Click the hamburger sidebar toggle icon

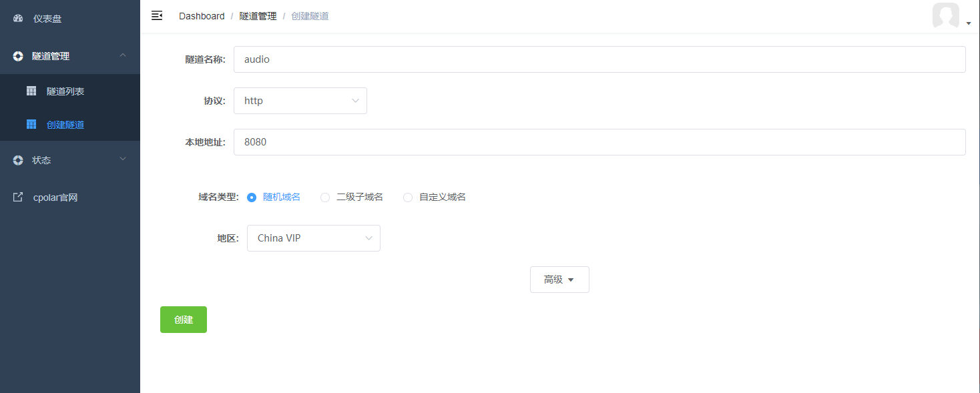point(156,15)
